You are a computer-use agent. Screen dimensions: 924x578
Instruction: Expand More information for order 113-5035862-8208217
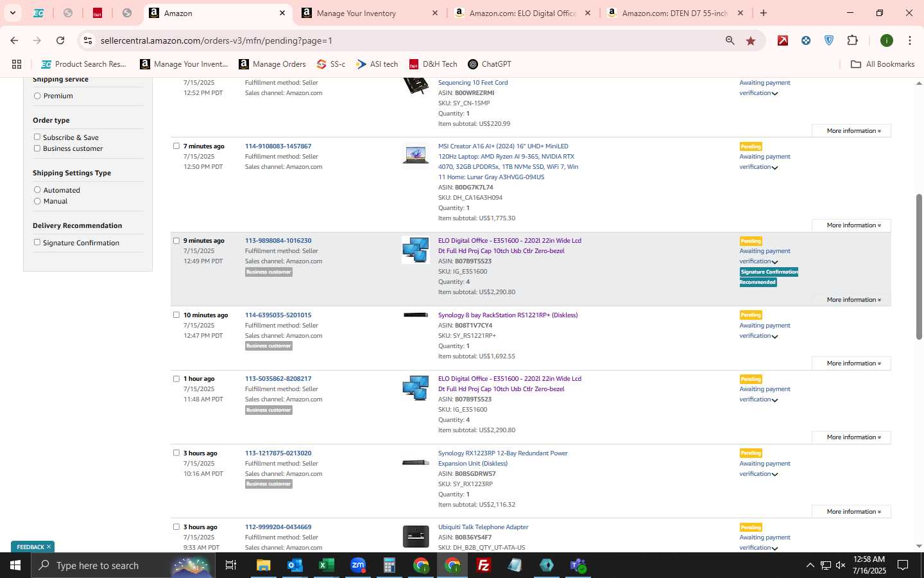coord(851,437)
